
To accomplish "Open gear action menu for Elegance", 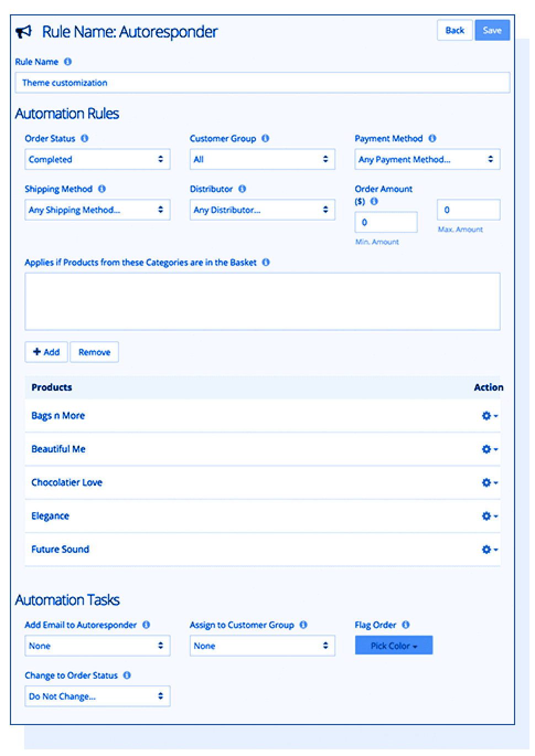I will [x=489, y=516].
